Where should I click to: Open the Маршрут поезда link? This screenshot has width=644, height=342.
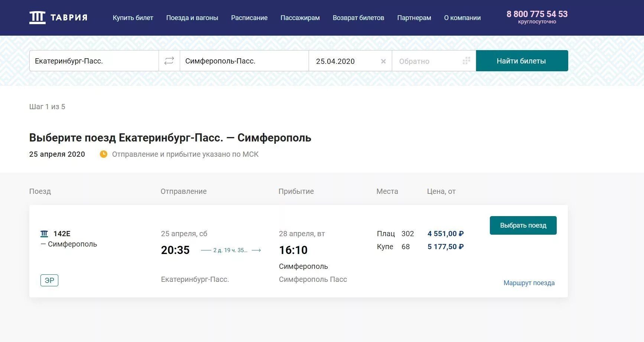point(529,283)
